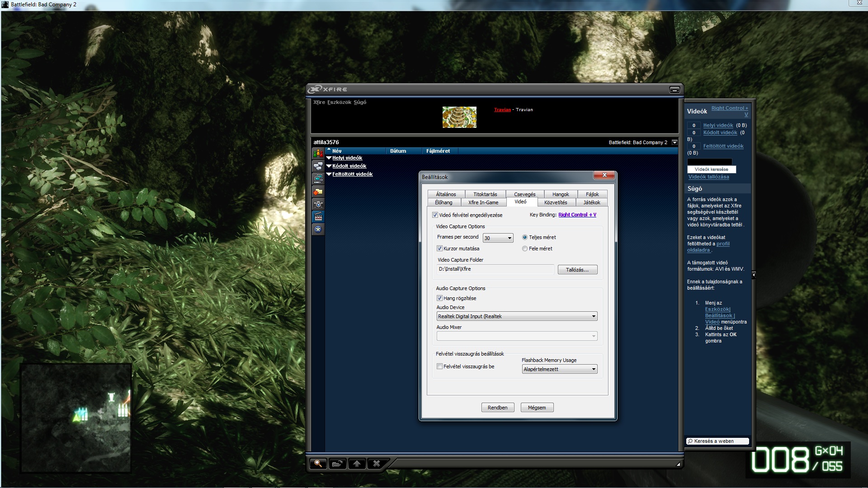Sort by Dátum column header
Image resolution: width=868 pixels, height=488 pixels.
(404, 151)
